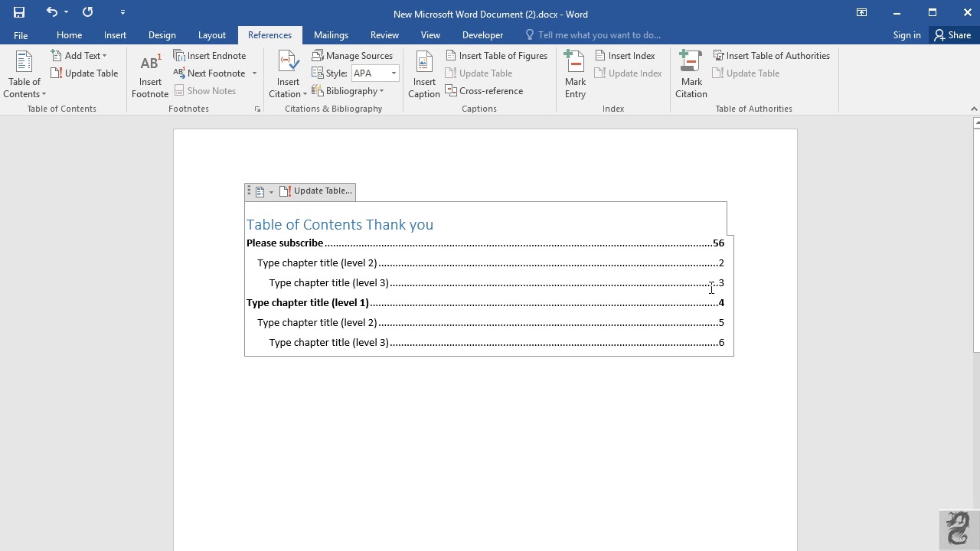The height and width of the screenshot is (551, 980).
Task: Open the Table of Contents type icon menu
Action: click(264, 191)
